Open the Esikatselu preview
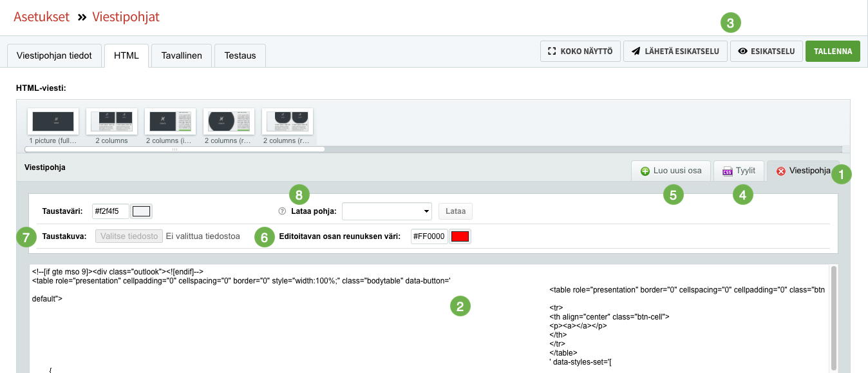 (766, 51)
